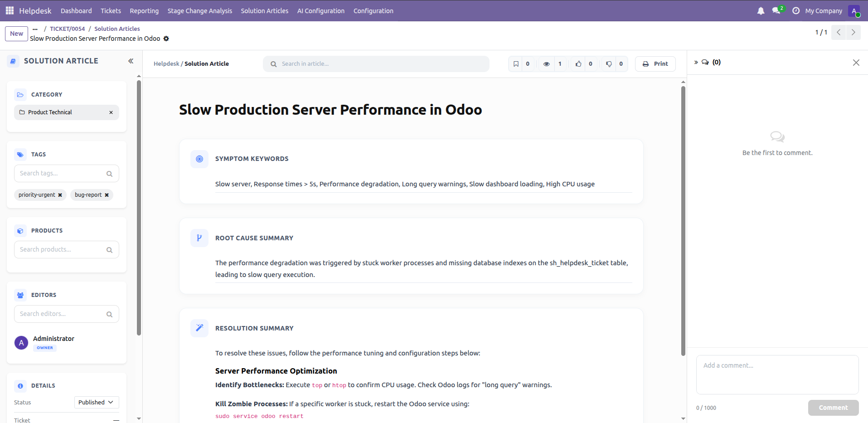The image size is (868, 423).
Task: Expand the breadcrumb ellipsis menu
Action: coord(35,29)
